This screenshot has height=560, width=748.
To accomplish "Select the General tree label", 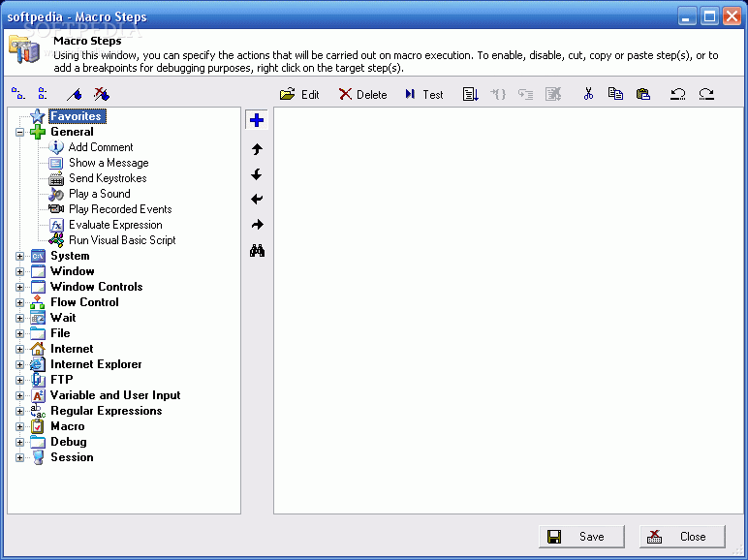I will (x=72, y=132).
